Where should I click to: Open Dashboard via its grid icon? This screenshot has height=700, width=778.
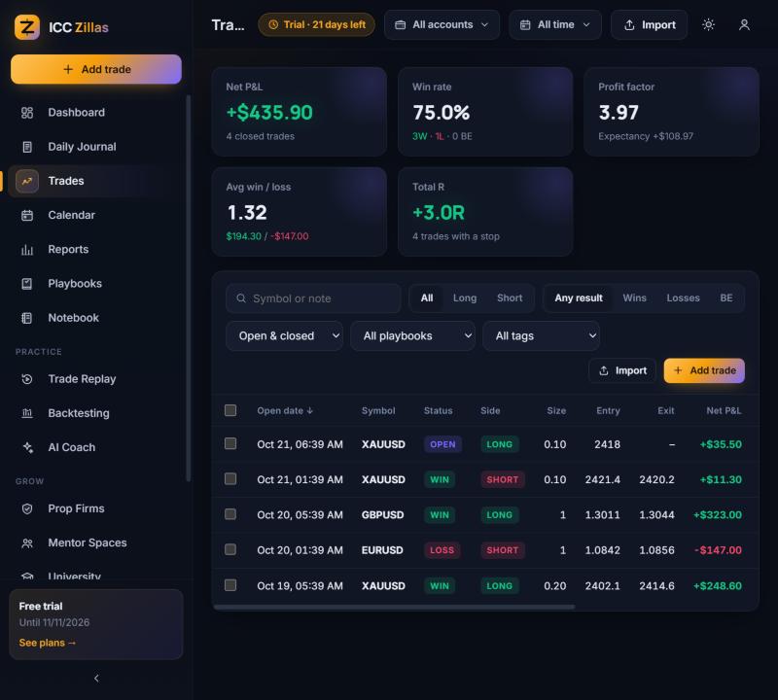[27, 113]
